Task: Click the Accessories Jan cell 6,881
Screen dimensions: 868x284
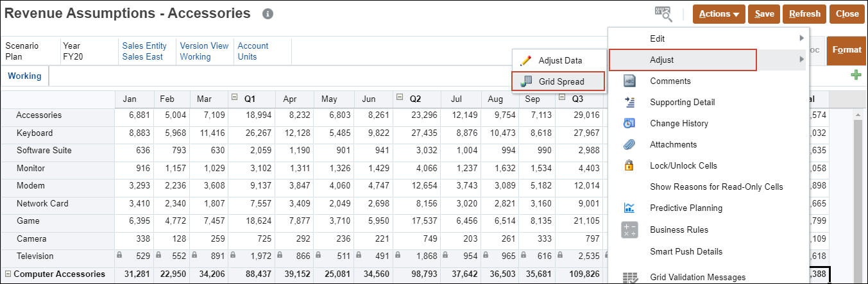Action: pyautogui.click(x=134, y=115)
